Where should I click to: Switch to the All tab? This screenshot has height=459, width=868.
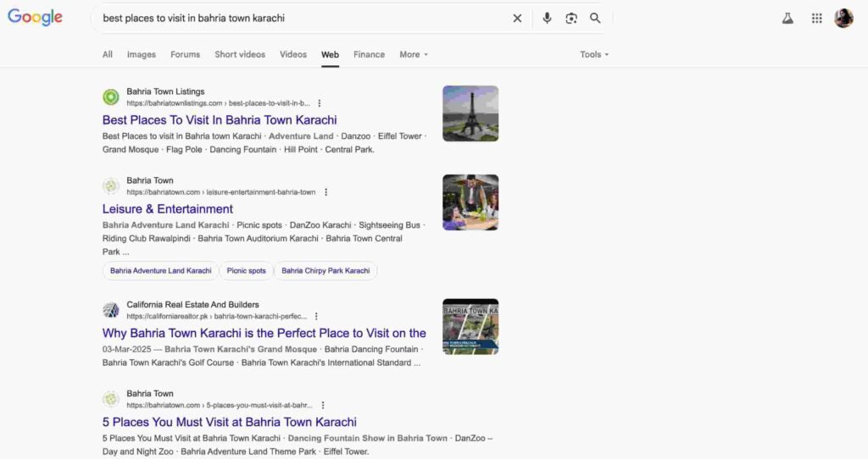[x=108, y=55]
